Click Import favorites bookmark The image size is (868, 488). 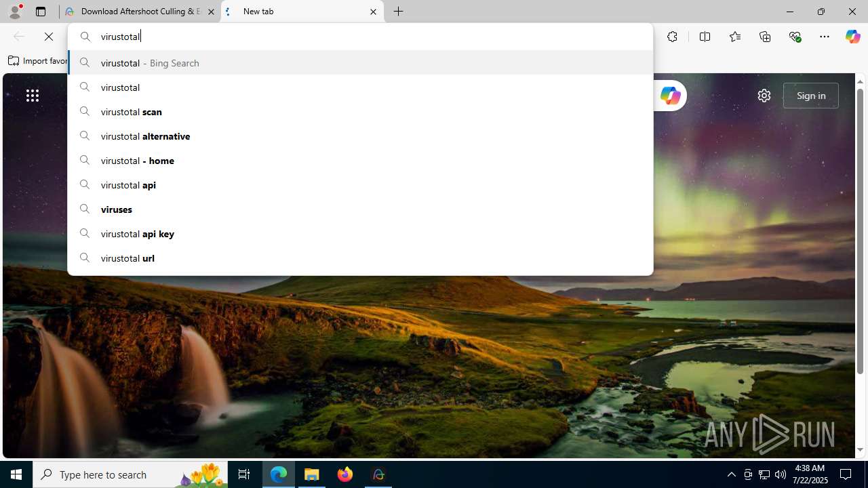click(x=38, y=61)
